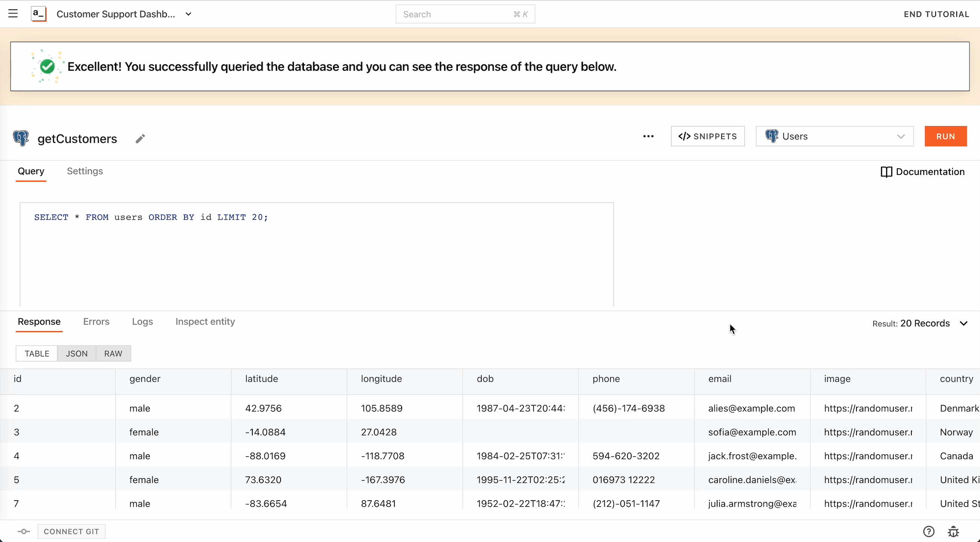
Task: Open the hamburger menu
Action: click(x=13, y=14)
